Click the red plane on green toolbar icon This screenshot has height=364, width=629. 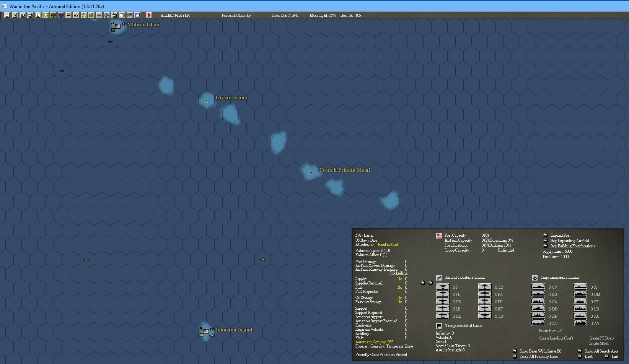(x=53, y=15)
